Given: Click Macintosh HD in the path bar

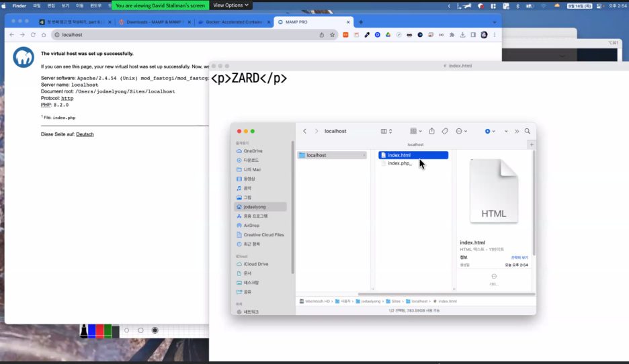Looking at the screenshot, I should coord(315,301).
